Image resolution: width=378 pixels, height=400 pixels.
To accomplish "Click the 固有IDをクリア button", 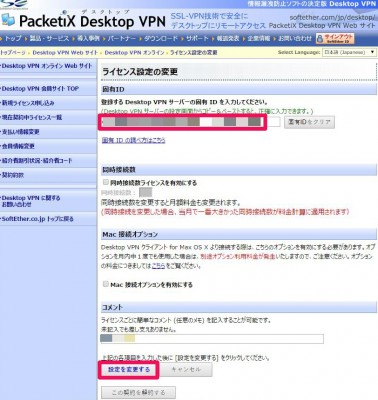I will [309, 122].
